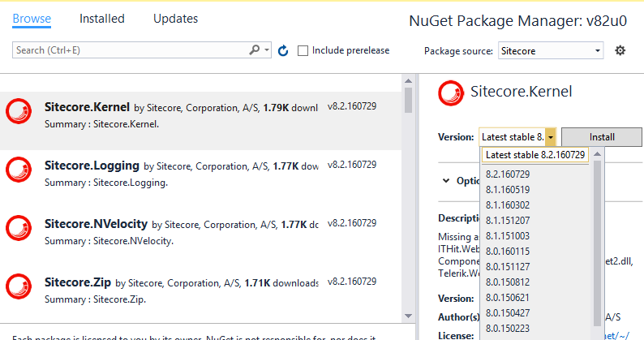This screenshot has height=340, width=644.
Task: Click the package list scroll down arrow
Action: (x=408, y=316)
